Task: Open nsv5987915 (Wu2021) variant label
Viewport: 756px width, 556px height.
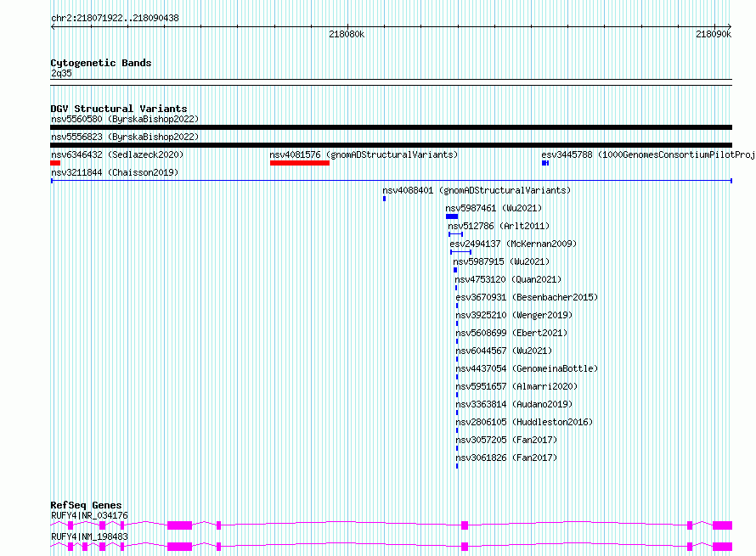Action: tap(501, 261)
